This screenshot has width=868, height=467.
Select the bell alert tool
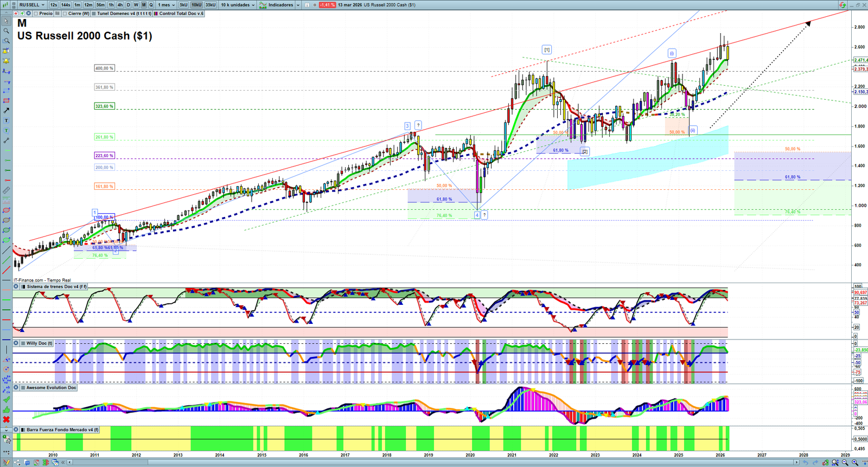(x=6, y=61)
